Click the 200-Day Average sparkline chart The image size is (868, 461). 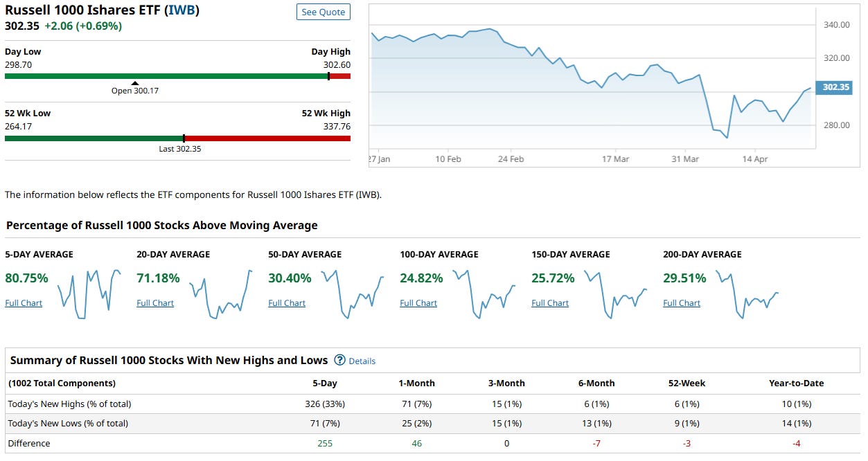pos(747,294)
